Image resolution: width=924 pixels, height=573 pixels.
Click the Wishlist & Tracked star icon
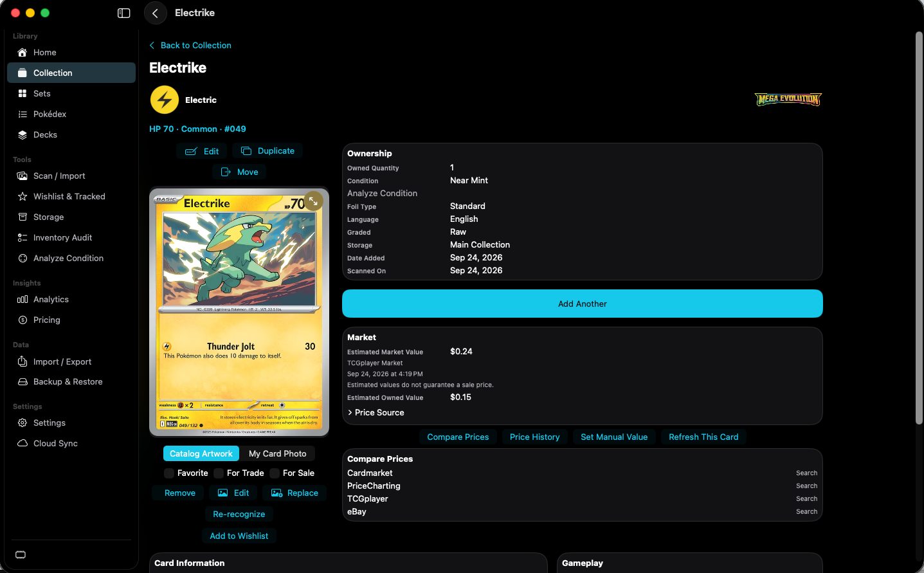click(x=23, y=196)
